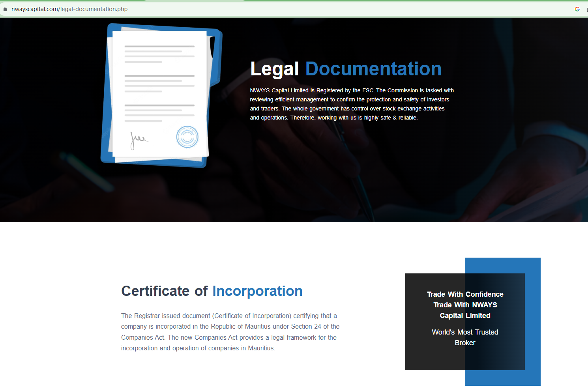Click the 'The Registrar issued document' paragraph
588x389 pixels.
[230, 332]
